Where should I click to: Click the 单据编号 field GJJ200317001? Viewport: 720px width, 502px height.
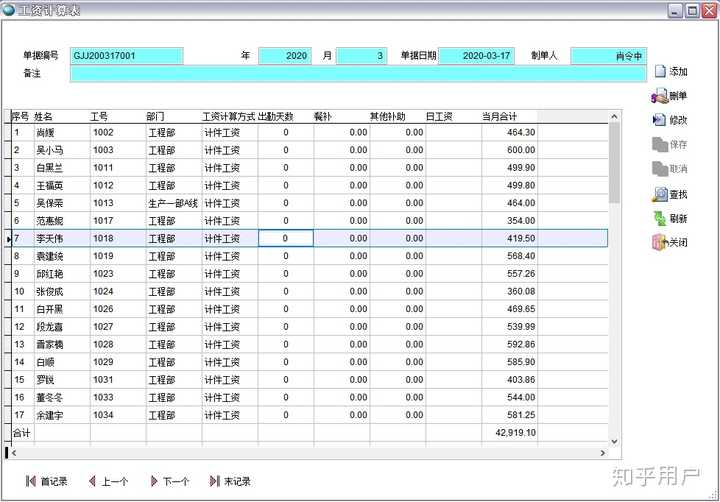(x=127, y=56)
